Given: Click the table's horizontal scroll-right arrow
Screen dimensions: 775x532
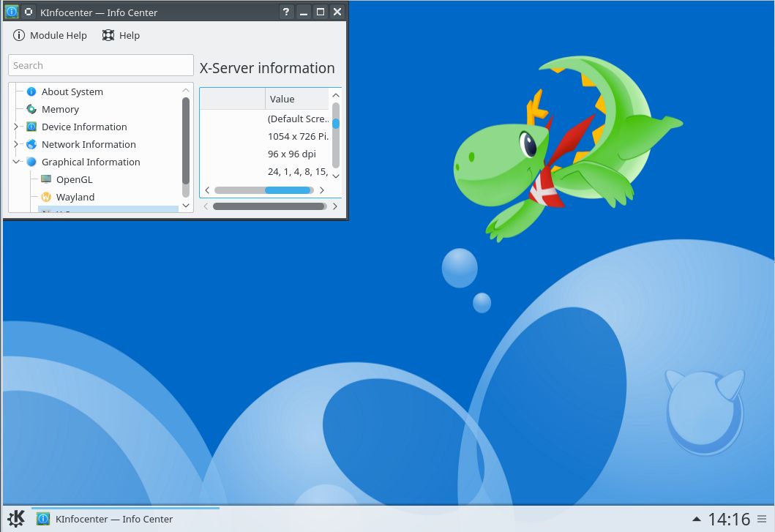Looking at the screenshot, I should (322, 190).
